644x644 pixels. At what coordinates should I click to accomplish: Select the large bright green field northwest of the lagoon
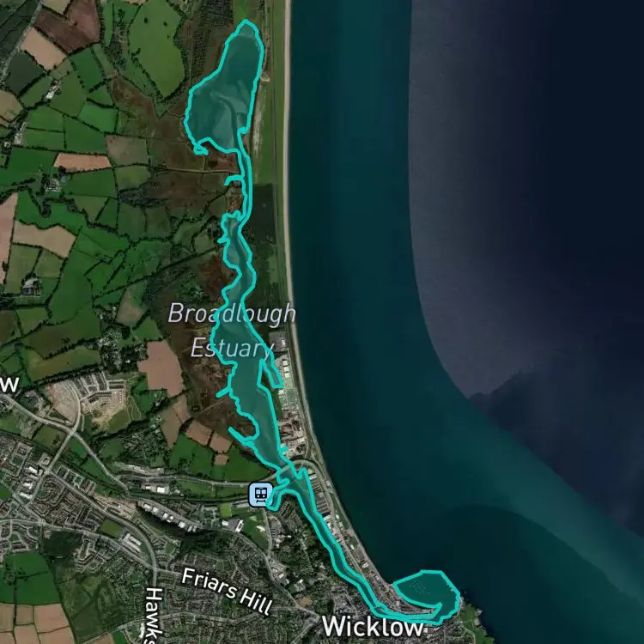(158, 46)
